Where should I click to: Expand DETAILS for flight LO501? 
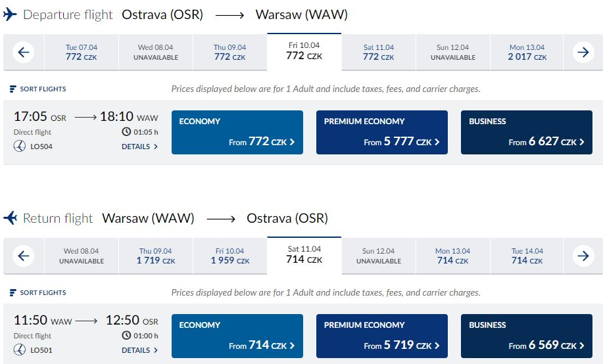pyautogui.click(x=139, y=350)
